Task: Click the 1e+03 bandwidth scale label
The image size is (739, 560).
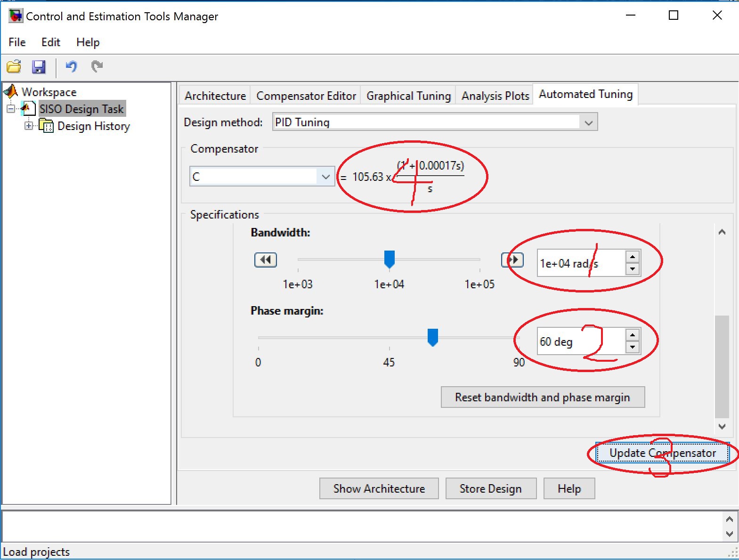Action: tap(298, 284)
